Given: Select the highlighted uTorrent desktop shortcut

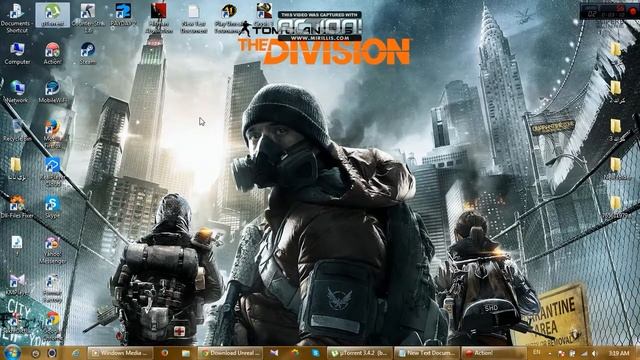Looking at the screenshot, I should click(52, 15).
